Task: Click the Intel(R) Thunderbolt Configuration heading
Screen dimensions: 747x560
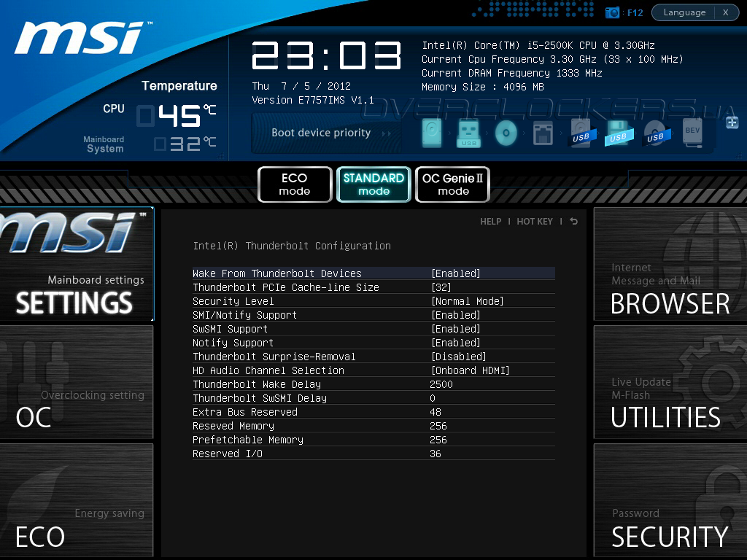Action: click(292, 246)
